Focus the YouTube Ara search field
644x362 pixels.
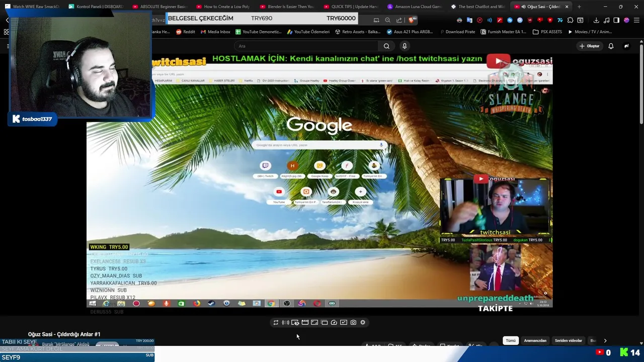pos(307,46)
